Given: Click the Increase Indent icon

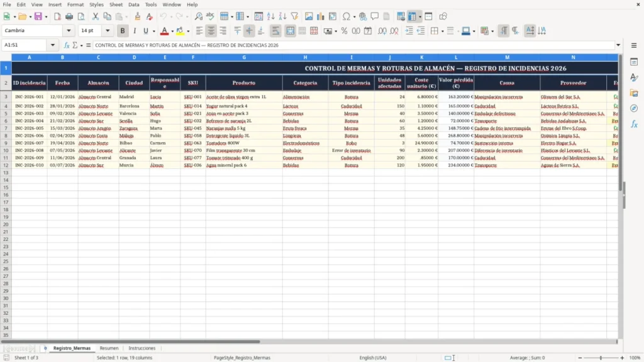Looking at the screenshot, I should 409,31.
